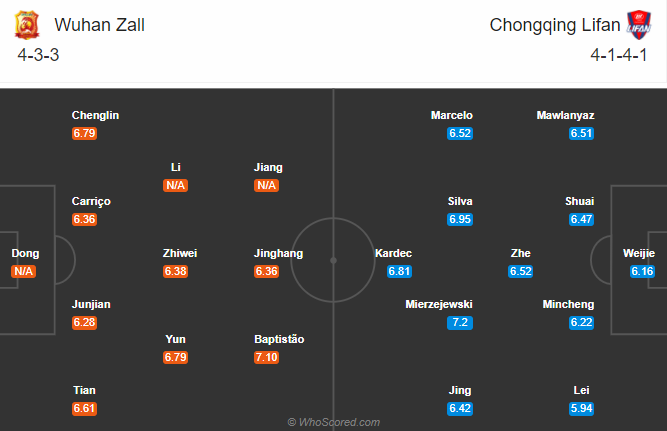Viewport: 667px width, 431px height.
Task: Click player name Mawlanyaz
Action: [x=565, y=115]
